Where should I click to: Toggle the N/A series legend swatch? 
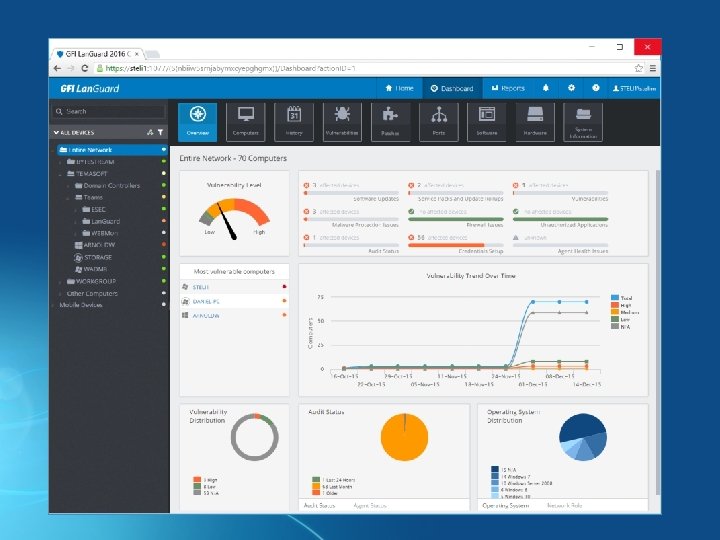[x=615, y=326]
